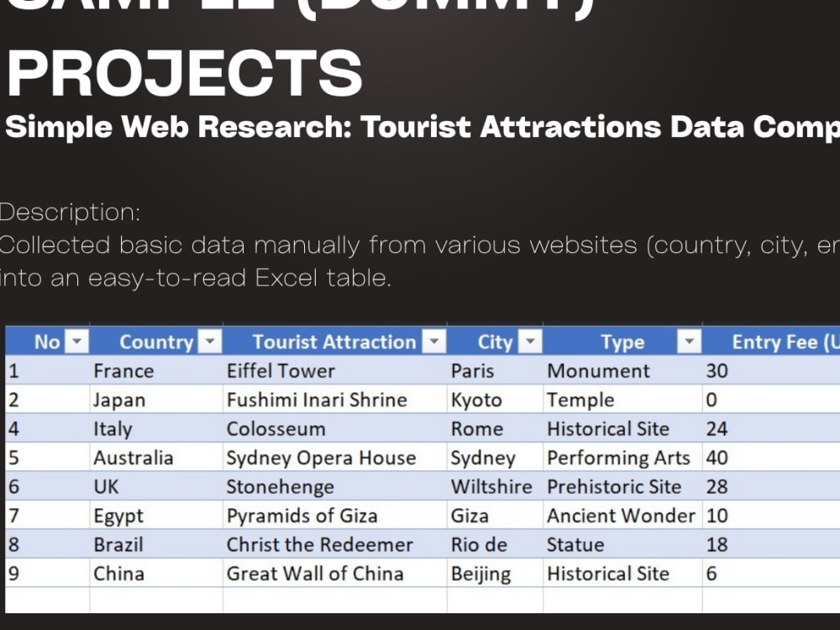Open the Type column filter dropdown

(689, 341)
